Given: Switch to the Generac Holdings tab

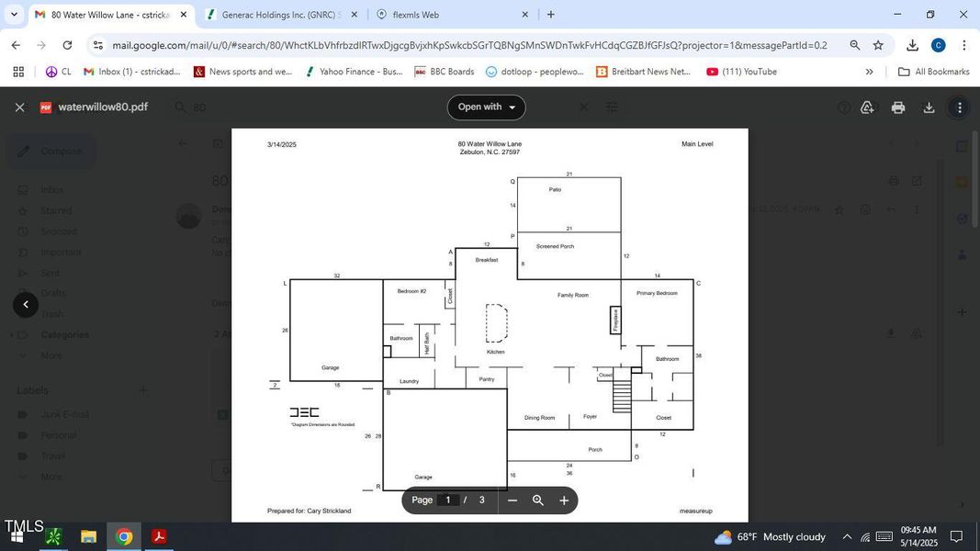Looking at the screenshot, I should click(285, 14).
